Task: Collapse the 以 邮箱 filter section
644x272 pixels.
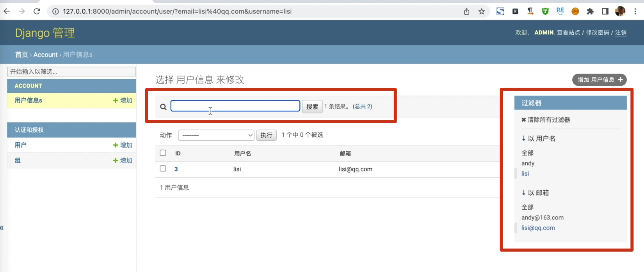Action: click(x=535, y=193)
